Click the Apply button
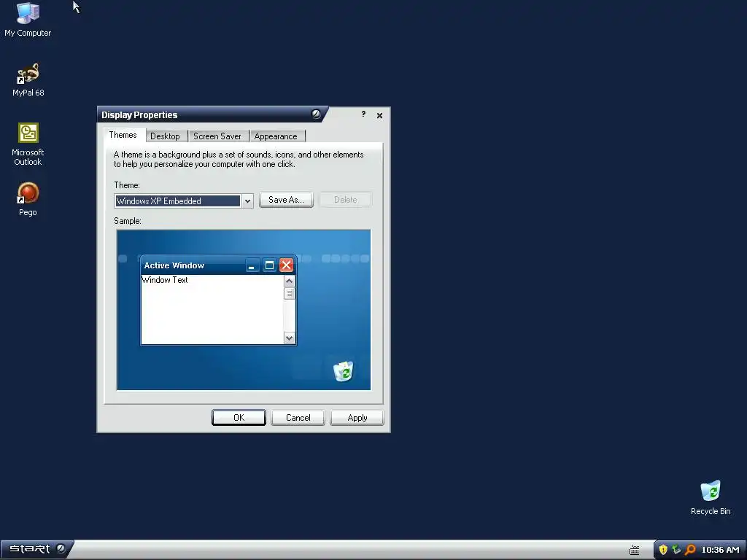 click(357, 418)
